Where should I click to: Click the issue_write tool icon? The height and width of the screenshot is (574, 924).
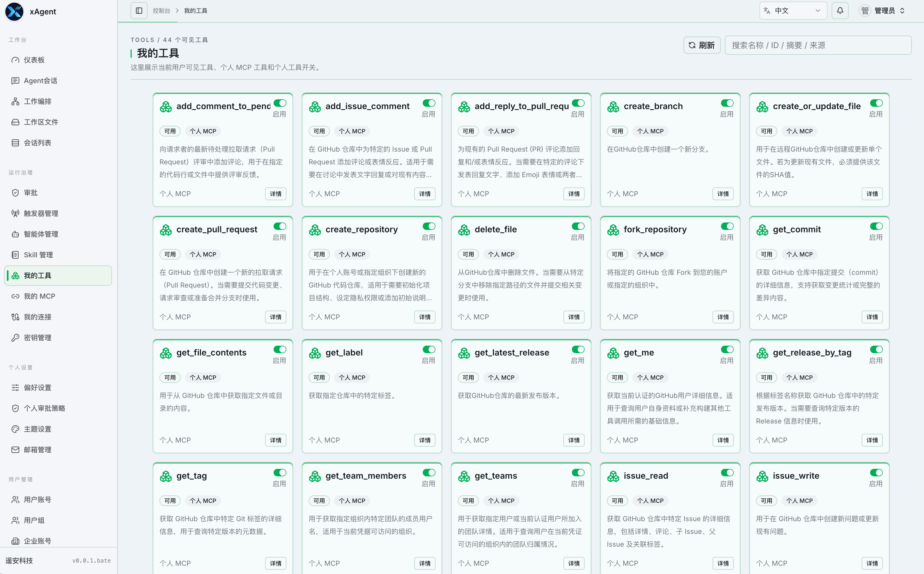[x=762, y=477]
